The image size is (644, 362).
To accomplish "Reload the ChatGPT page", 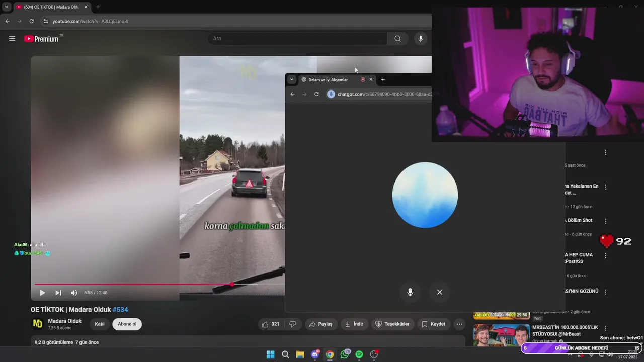I will pyautogui.click(x=316, y=94).
